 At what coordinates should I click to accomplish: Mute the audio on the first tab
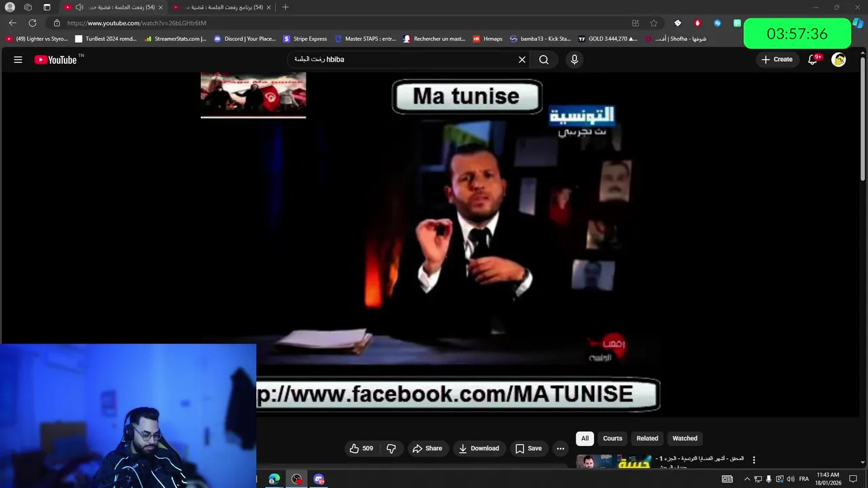(79, 7)
